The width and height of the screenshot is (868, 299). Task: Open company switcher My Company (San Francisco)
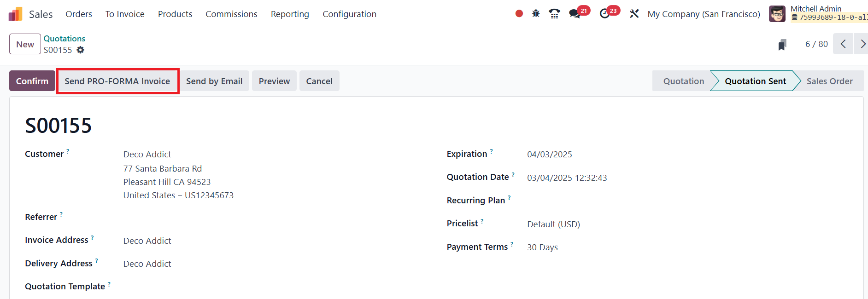(x=704, y=14)
